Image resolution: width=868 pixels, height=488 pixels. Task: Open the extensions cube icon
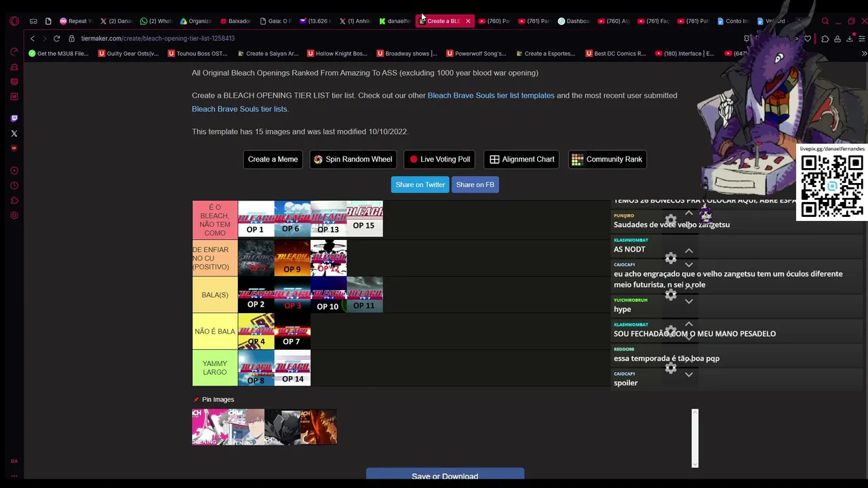[x=825, y=39]
